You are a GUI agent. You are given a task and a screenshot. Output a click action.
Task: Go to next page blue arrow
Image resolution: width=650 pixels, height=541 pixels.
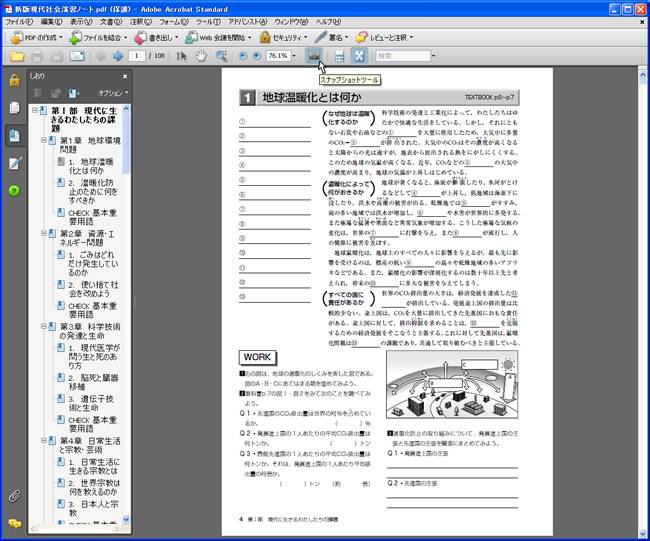coord(118,56)
